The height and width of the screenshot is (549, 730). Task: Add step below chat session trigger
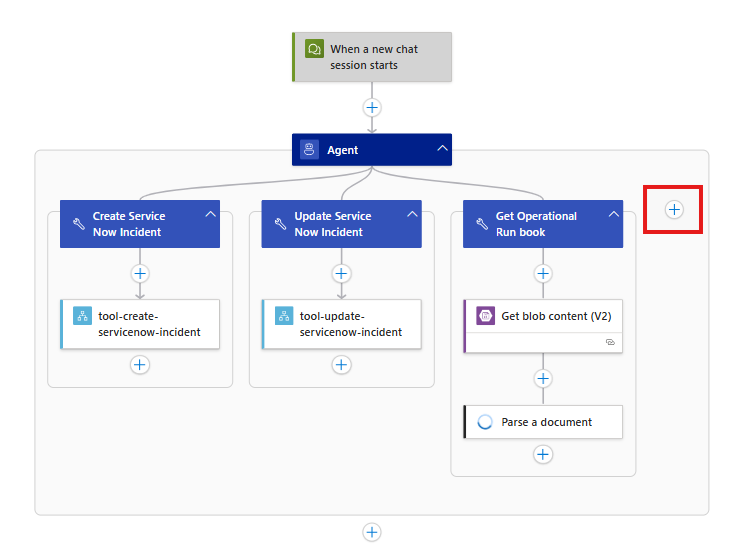(x=372, y=107)
